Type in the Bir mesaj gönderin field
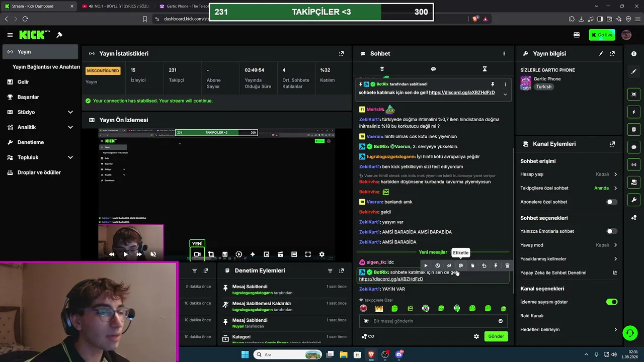Screen dimensions: 644x362 433,321
